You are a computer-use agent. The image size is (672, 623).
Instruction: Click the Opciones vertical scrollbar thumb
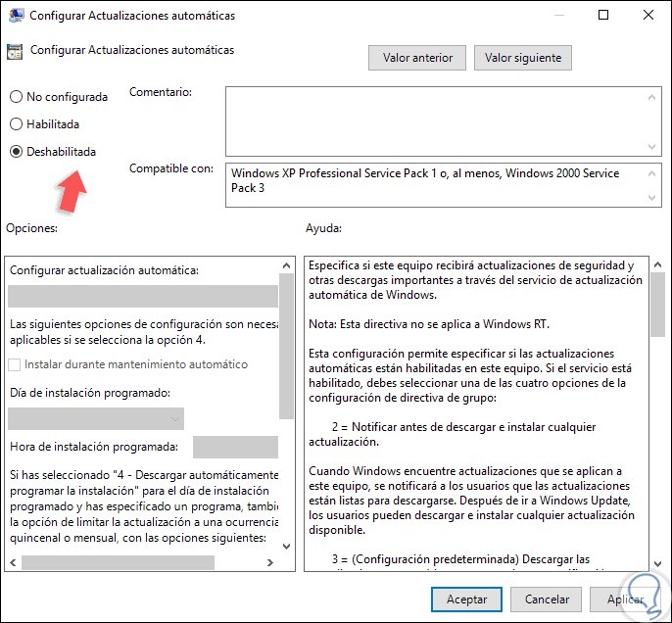click(286, 346)
